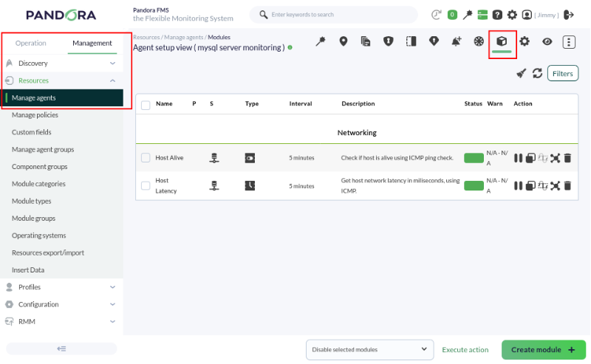Image resolution: width=591 pixels, height=364 pixels.
Task: Collapse the Resources menu section
Action: click(61, 80)
